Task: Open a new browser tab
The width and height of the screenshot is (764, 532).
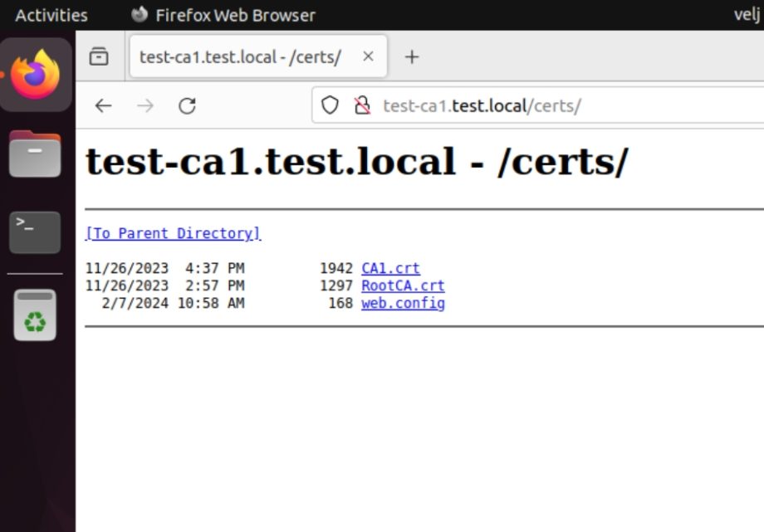Action: (412, 56)
